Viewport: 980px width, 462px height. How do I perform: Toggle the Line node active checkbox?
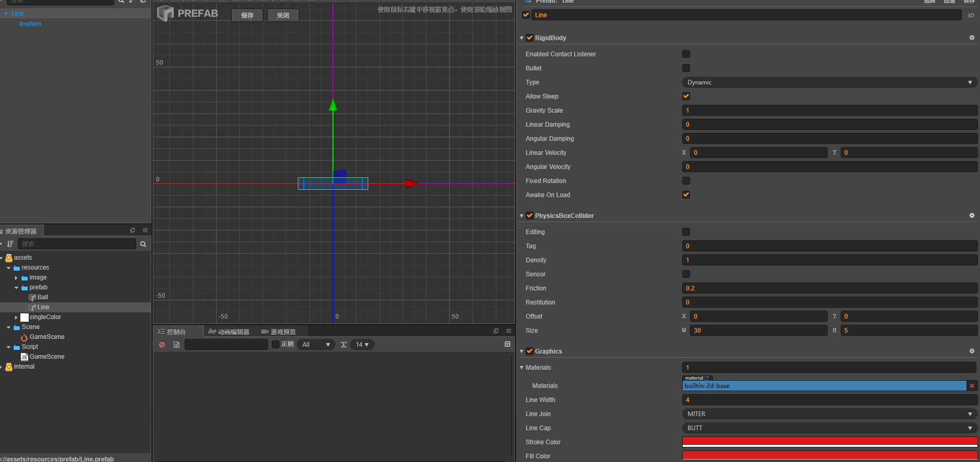point(526,15)
